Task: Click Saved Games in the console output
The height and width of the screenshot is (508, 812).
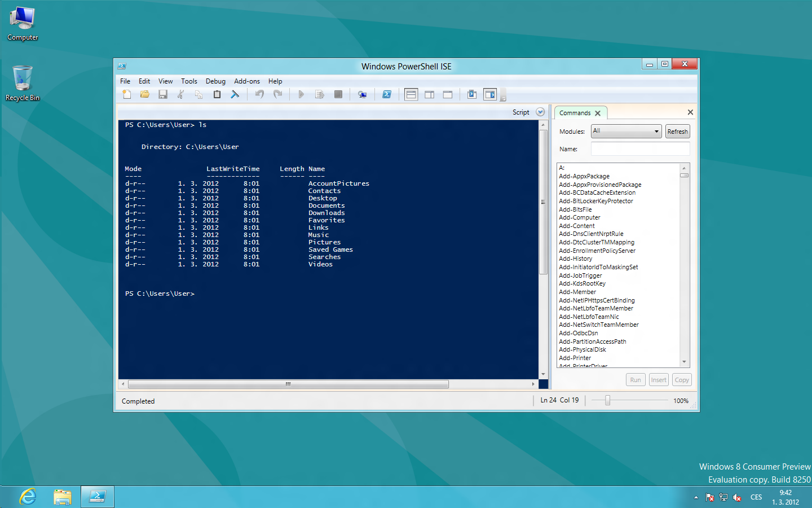Action: tap(330, 249)
